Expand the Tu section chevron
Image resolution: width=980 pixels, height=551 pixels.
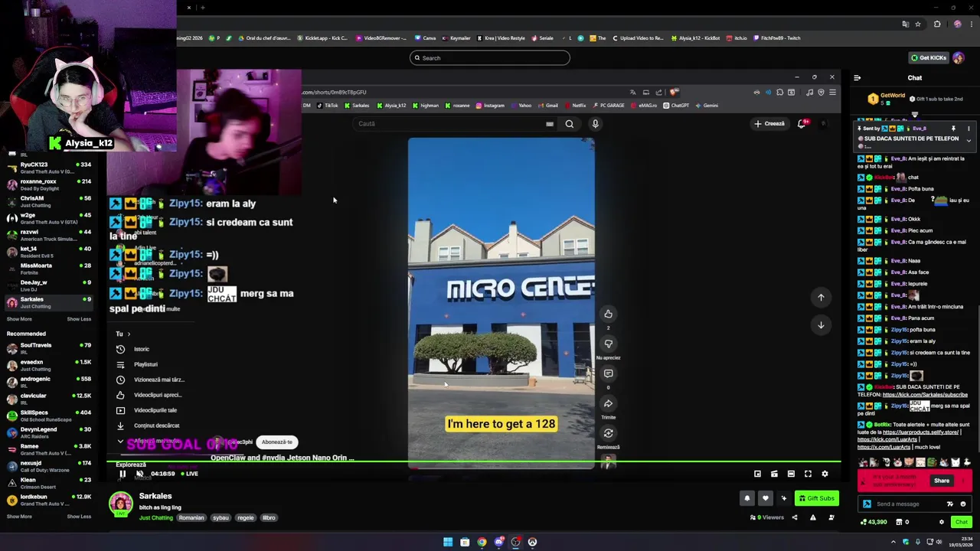coord(128,334)
